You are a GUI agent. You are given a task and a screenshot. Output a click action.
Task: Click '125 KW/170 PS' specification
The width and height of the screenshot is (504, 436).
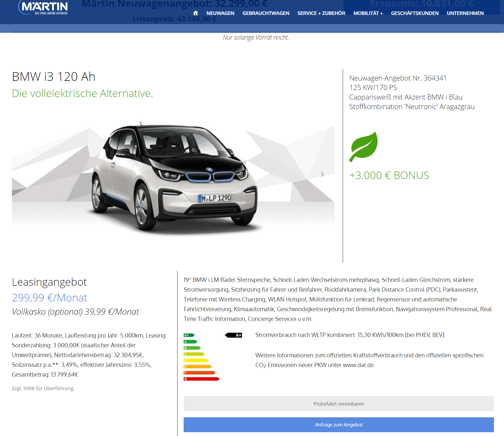[x=373, y=88]
